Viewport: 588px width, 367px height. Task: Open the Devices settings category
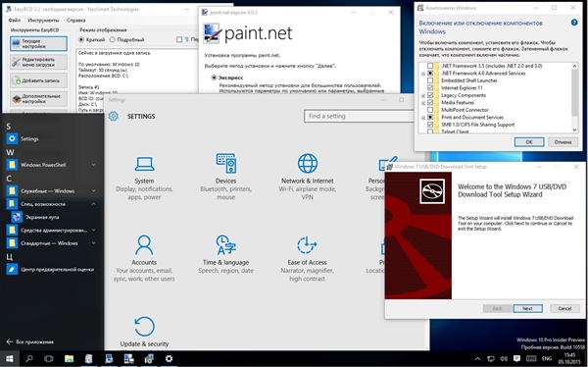click(225, 177)
